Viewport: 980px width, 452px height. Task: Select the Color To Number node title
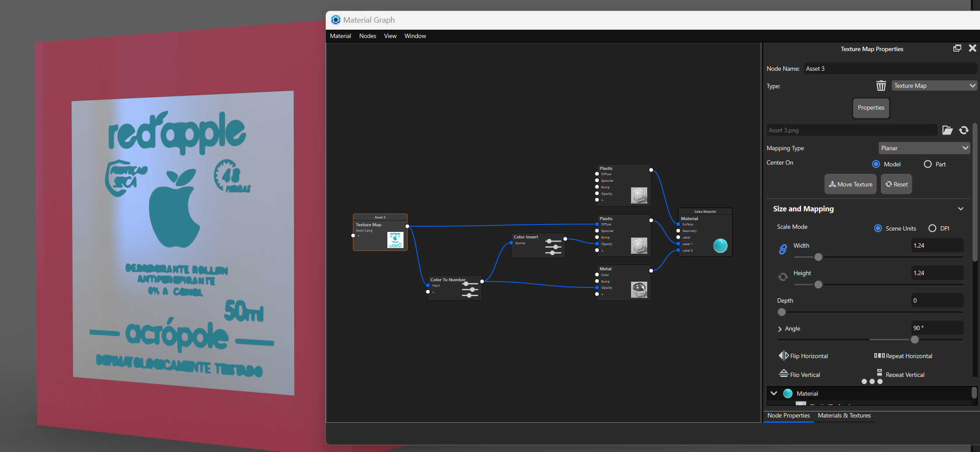coord(448,279)
